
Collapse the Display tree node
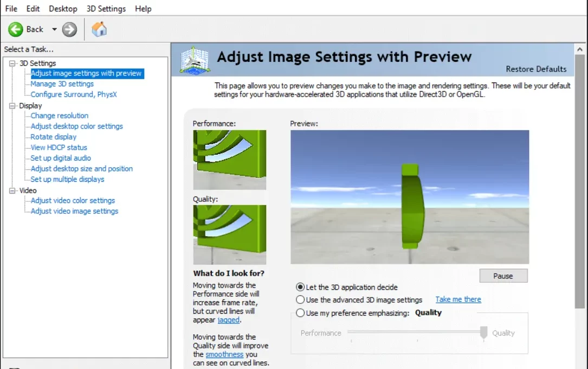click(x=12, y=106)
